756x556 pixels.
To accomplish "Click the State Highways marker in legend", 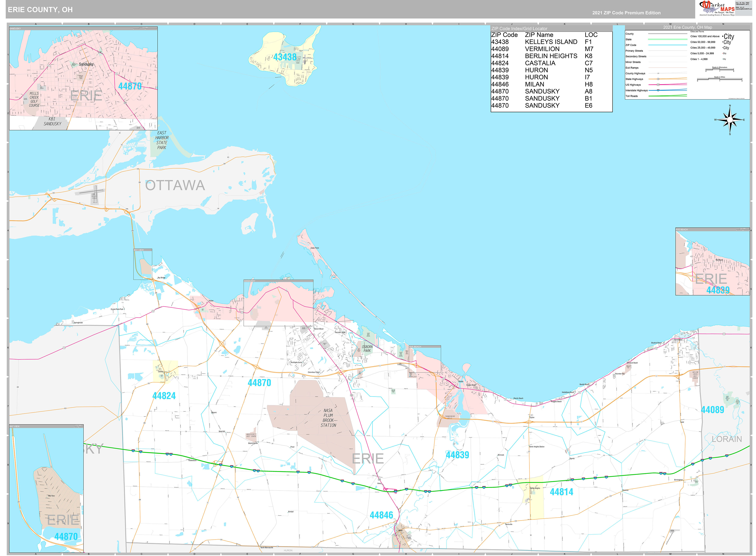I will (658, 79).
